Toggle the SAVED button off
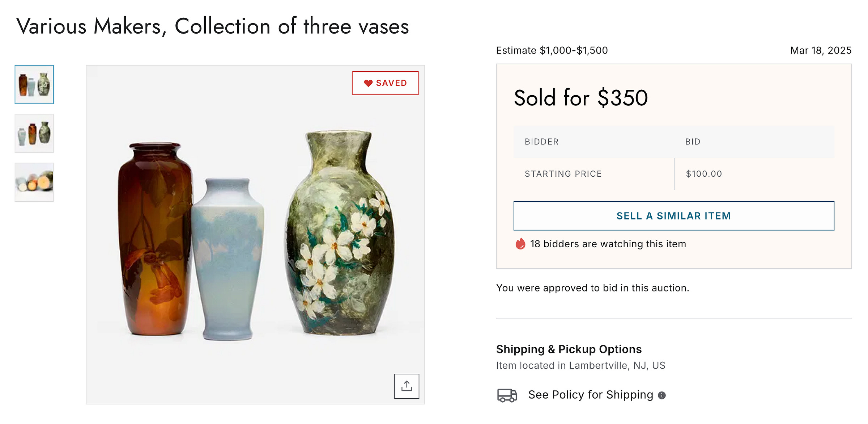The width and height of the screenshot is (868, 424). (385, 83)
